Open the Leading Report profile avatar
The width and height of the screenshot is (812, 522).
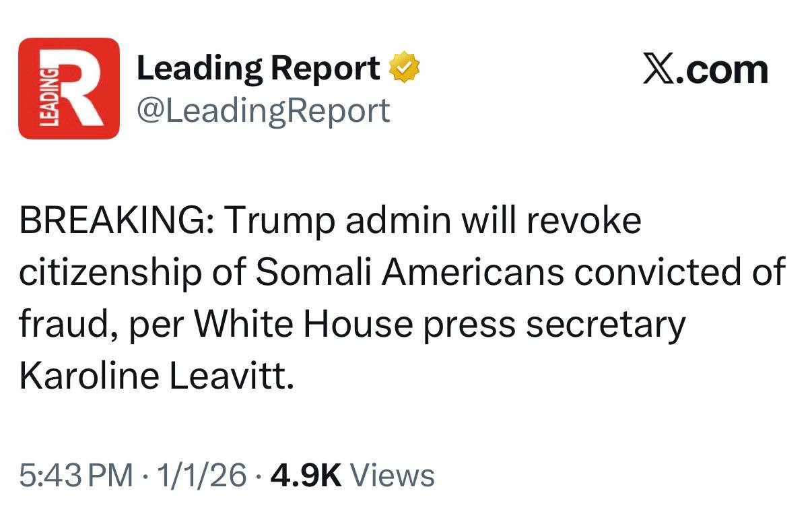pos(69,88)
